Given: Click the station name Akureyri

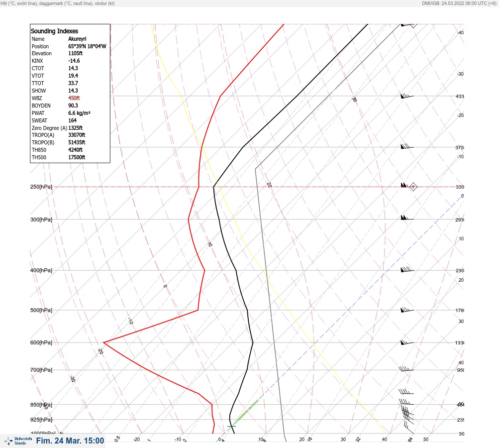Looking at the screenshot, I should click(77, 39).
